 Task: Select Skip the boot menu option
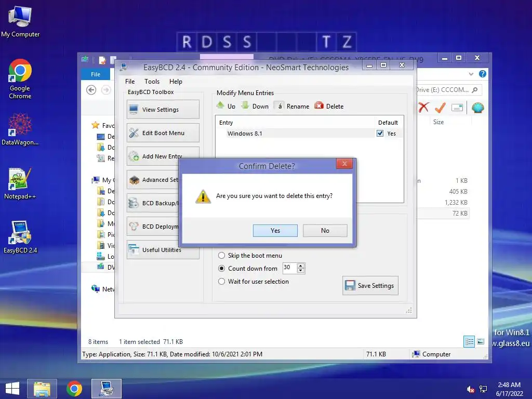point(250,256)
